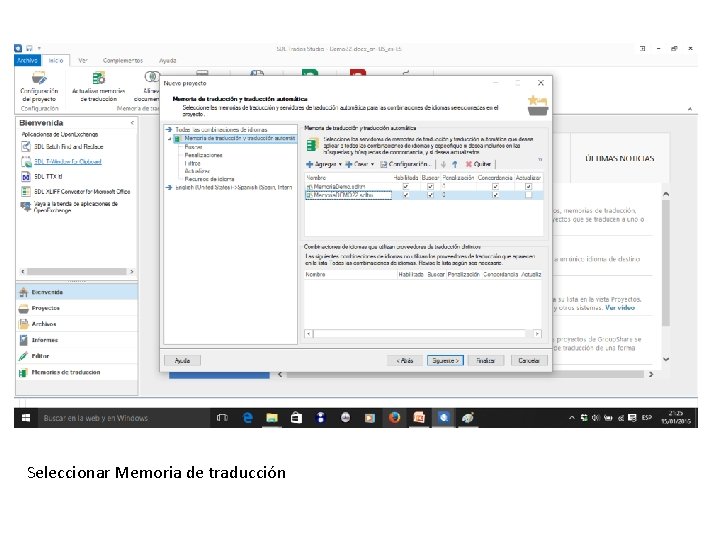The image size is (720, 540).
Task: Collapse Memoria de traducción tree node
Action: [169, 139]
